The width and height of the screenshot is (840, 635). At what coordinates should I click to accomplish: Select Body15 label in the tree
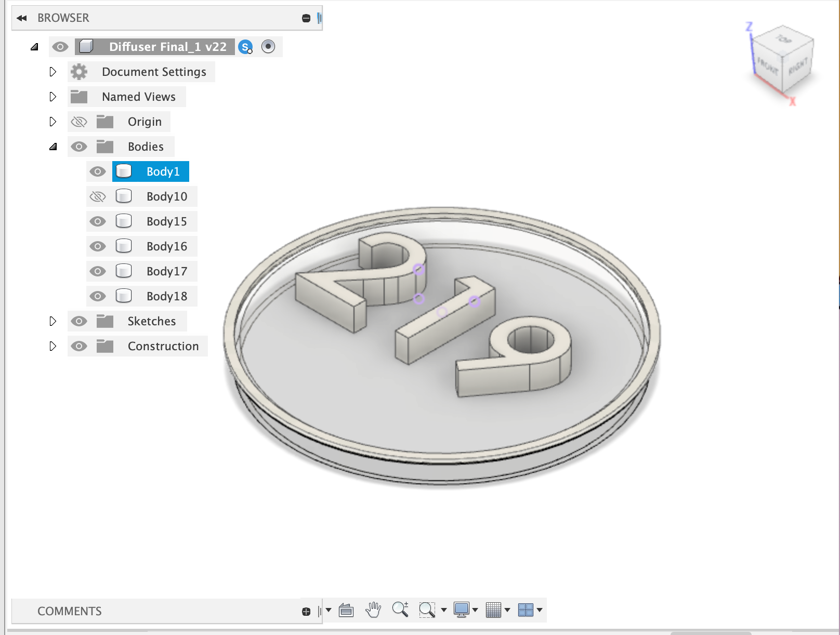(x=167, y=221)
